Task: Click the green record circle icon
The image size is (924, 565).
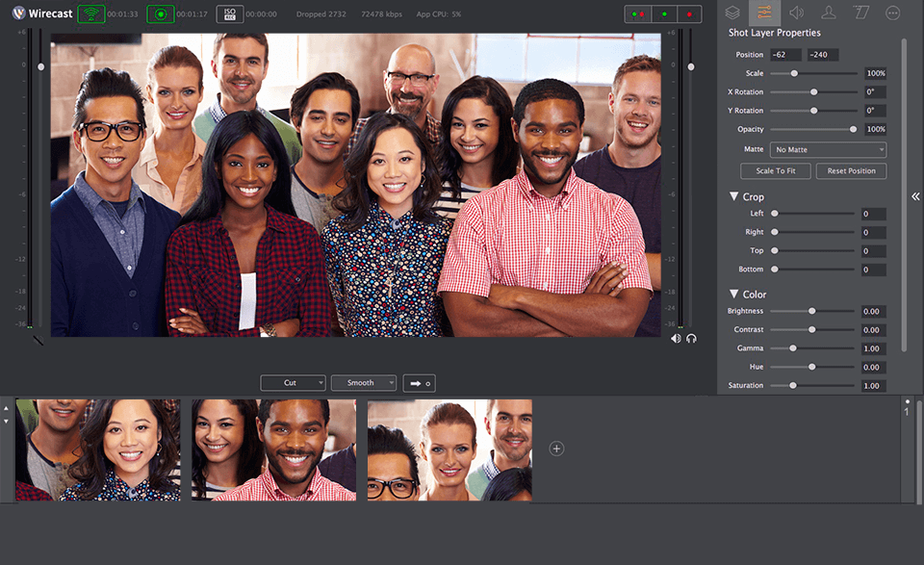Action: click(x=161, y=13)
